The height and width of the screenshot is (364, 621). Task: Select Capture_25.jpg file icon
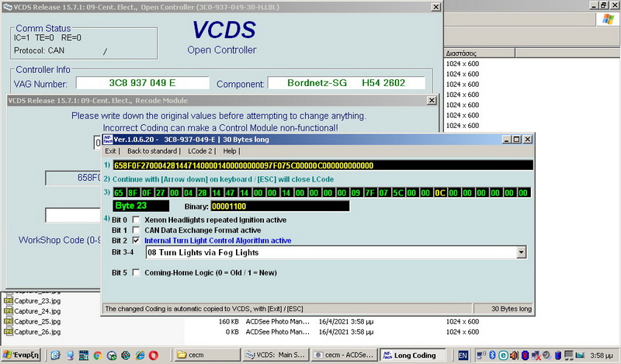9,321
